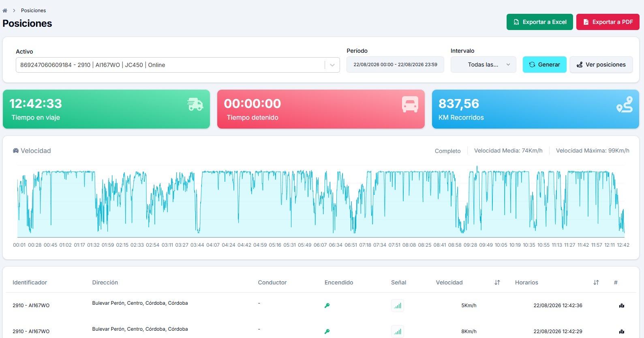Click the Posiciones breadcrumb item
Screen dimensions: 644x338
[33, 11]
